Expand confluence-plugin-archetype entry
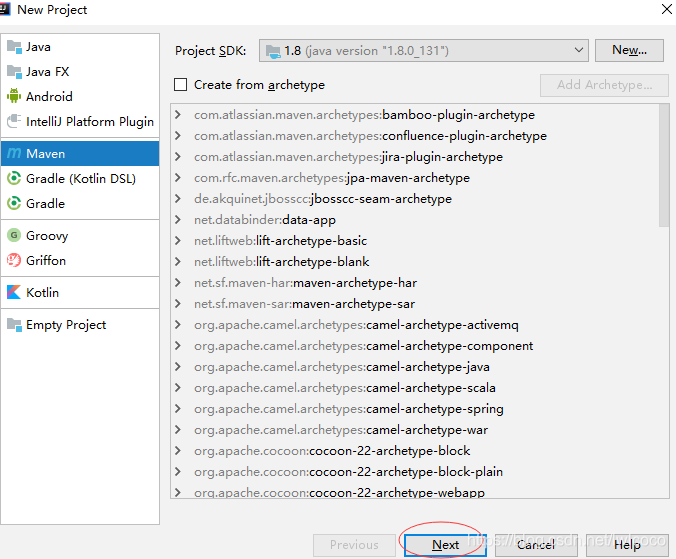 click(x=178, y=136)
